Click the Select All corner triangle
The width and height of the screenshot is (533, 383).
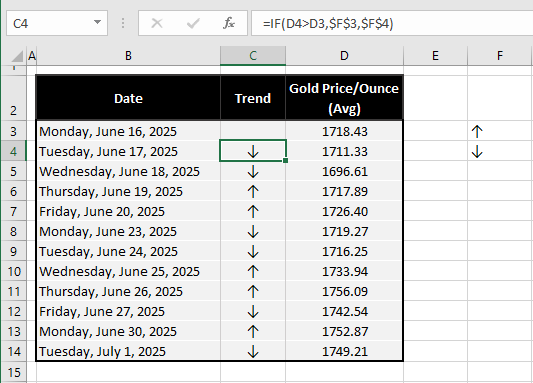(16, 56)
